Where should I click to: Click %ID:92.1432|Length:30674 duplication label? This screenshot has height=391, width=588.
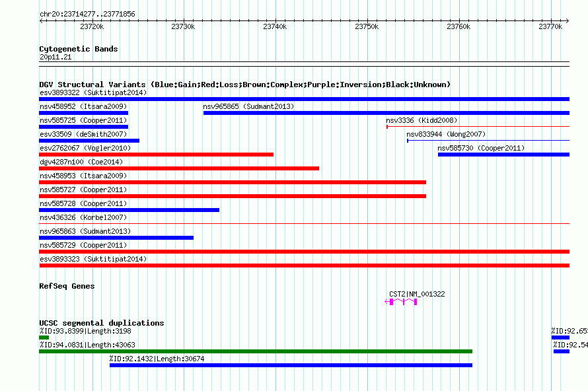157,359
